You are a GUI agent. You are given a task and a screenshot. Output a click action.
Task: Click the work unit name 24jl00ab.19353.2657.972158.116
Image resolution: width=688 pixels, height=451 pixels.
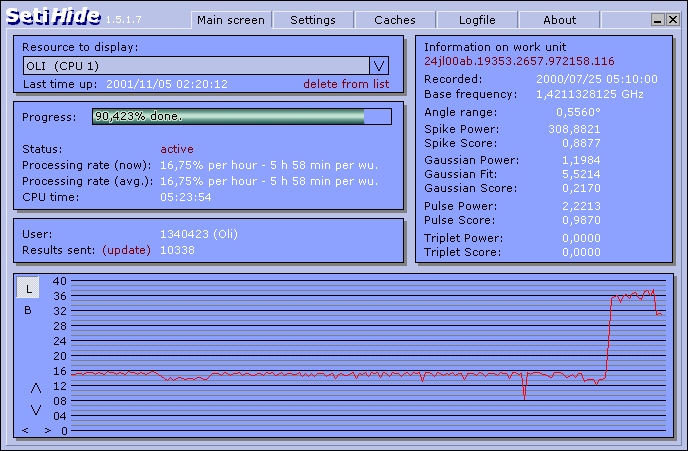(x=519, y=61)
